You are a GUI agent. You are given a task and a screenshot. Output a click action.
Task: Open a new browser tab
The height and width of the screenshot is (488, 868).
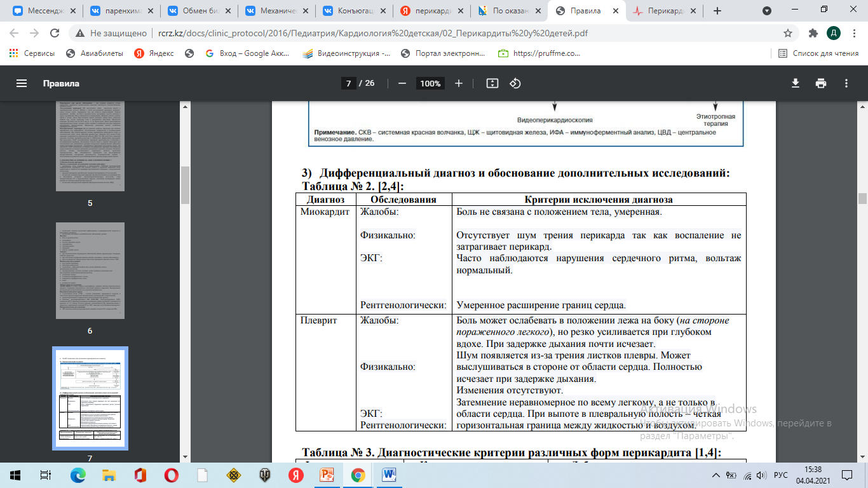717,11
